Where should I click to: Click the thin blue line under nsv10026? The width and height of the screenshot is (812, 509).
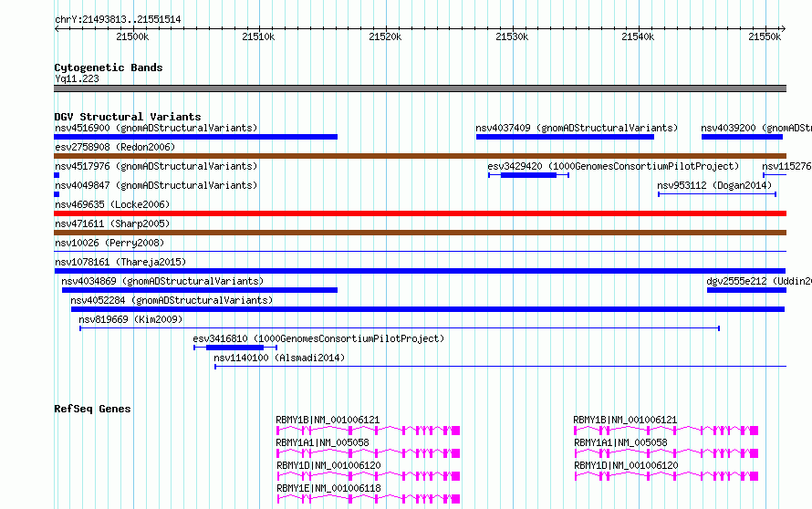(420, 252)
